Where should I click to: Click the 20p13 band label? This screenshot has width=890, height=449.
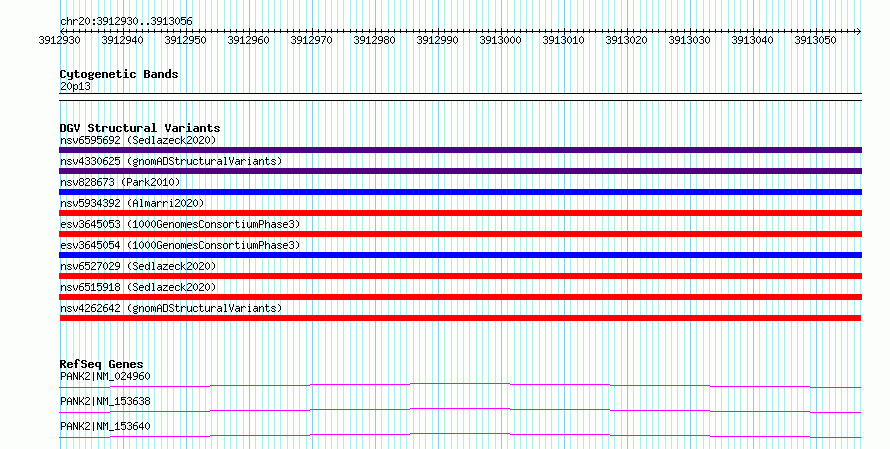coord(75,86)
